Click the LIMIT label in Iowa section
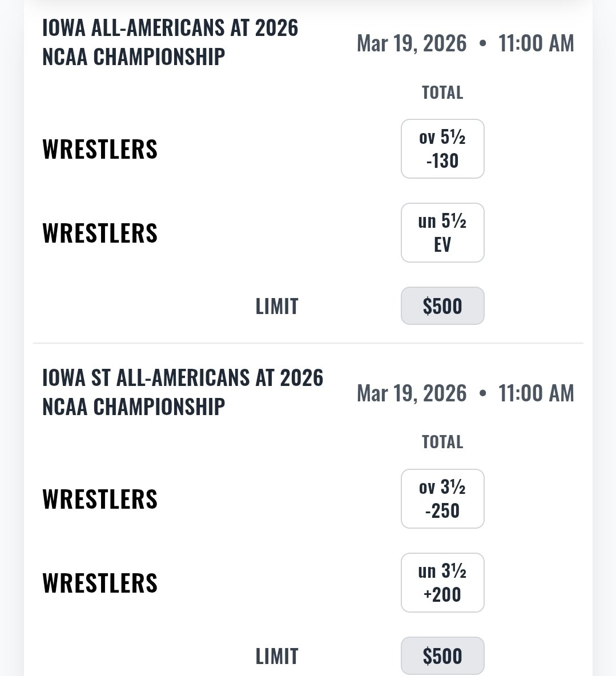616x676 pixels. (277, 307)
